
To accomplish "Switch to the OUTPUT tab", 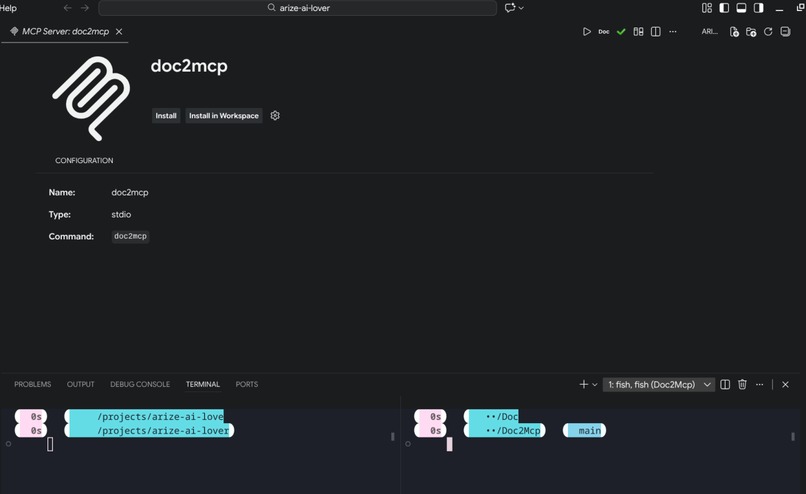I will [x=81, y=384].
